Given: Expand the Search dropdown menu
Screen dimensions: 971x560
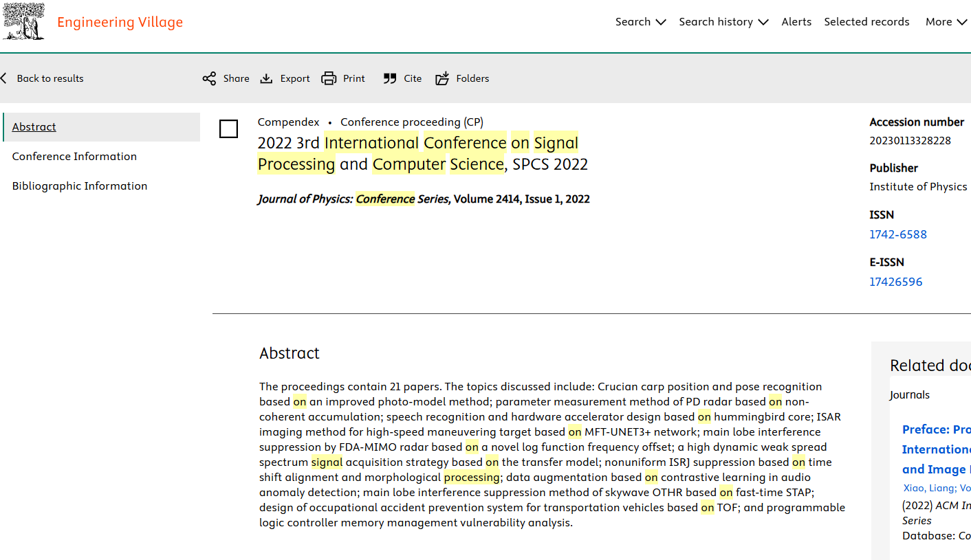Looking at the screenshot, I should pos(641,22).
